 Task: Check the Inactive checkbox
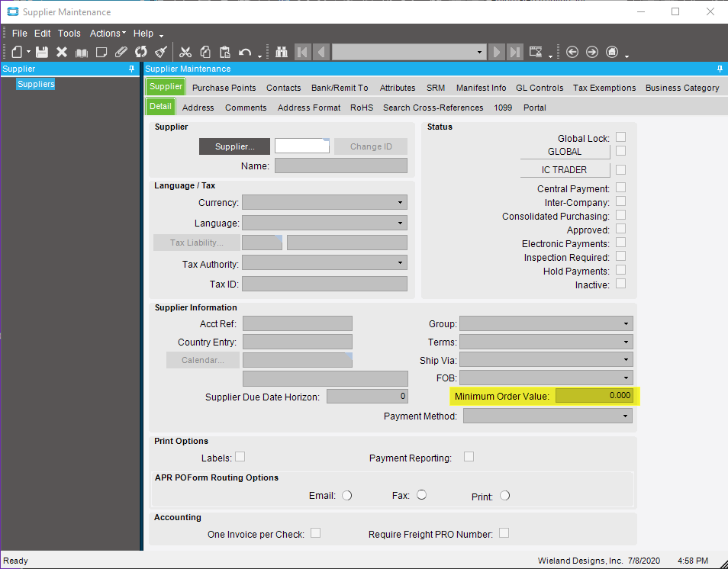click(x=620, y=284)
